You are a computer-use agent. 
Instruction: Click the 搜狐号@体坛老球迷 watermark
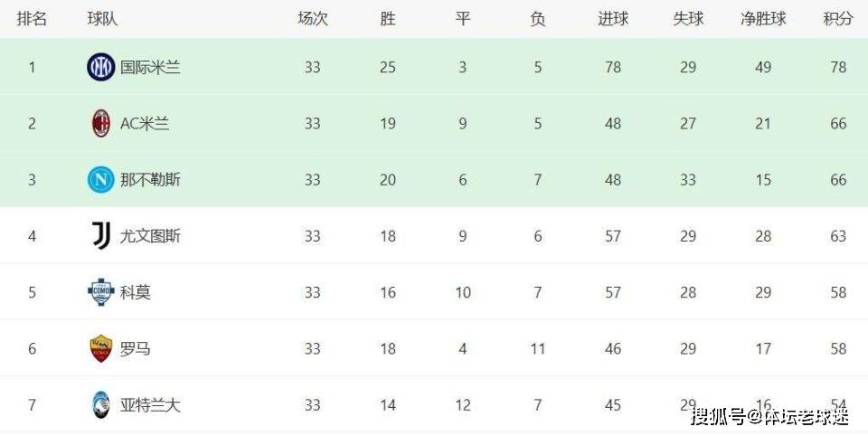coord(770,417)
